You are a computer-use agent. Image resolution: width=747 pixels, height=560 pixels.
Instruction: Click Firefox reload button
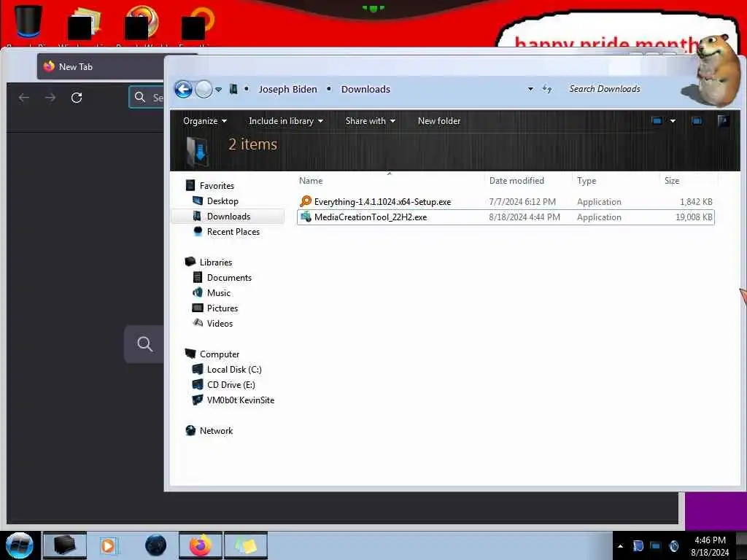coord(77,98)
